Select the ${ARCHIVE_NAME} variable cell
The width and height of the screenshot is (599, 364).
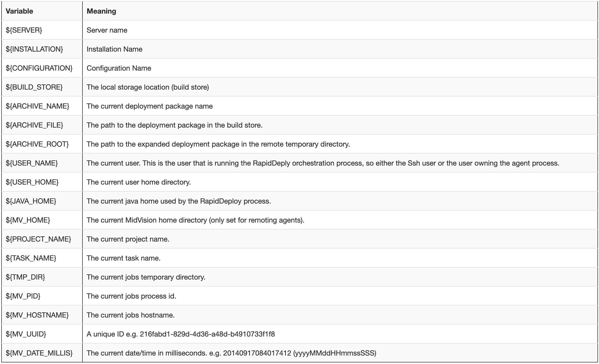42,106
